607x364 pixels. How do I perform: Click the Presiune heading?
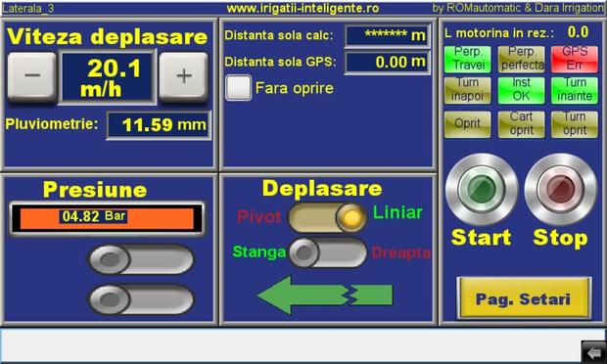(95, 190)
